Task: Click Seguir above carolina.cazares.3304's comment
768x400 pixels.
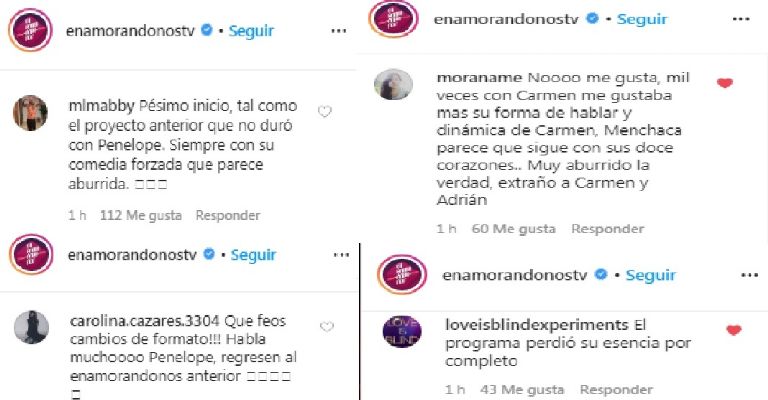Action: pyautogui.click(x=253, y=255)
